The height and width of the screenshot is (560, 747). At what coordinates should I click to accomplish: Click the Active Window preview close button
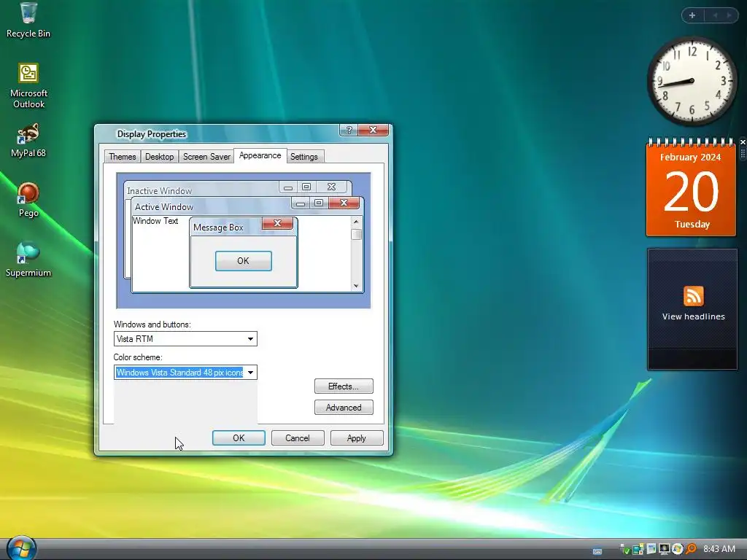tap(344, 203)
